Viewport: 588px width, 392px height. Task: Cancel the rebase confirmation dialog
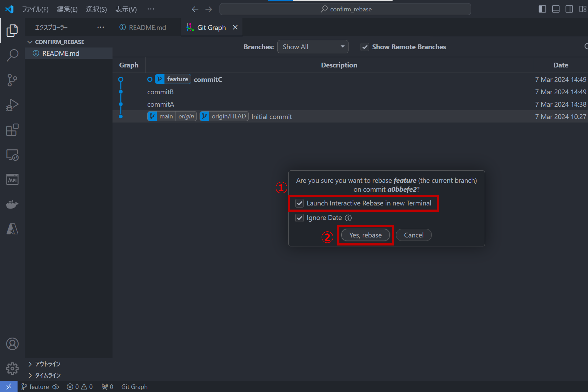point(414,235)
